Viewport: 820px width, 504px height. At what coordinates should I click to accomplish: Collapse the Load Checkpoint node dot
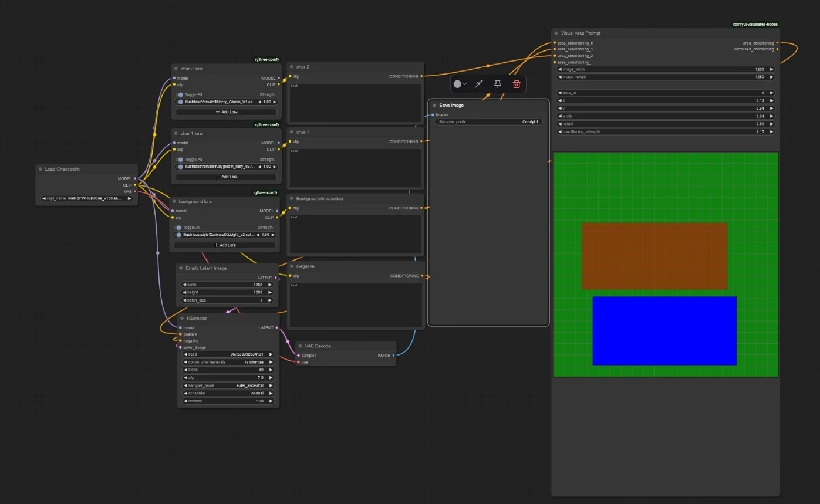40,169
